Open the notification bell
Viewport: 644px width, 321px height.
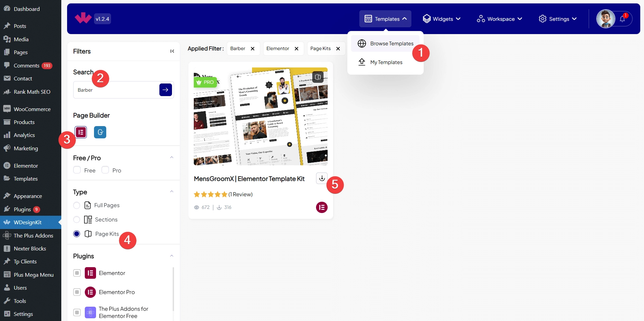(622, 19)
